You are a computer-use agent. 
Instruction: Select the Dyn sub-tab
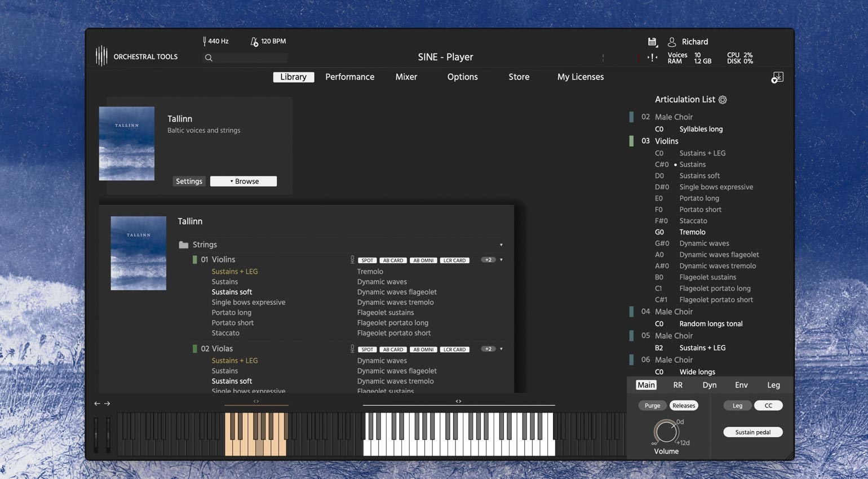(710, 385)
